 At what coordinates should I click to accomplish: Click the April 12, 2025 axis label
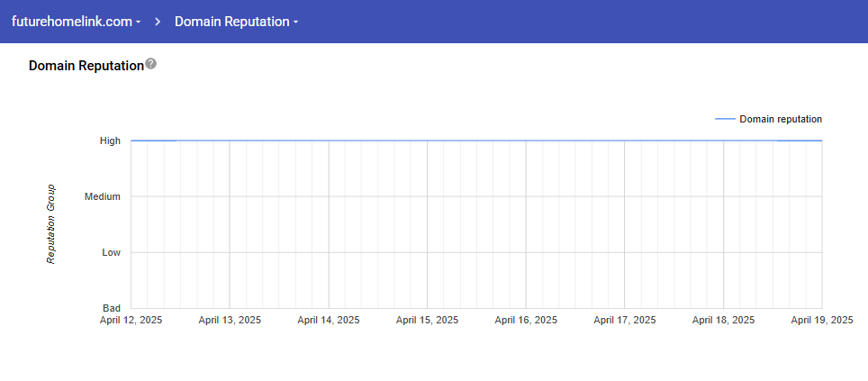131,320
